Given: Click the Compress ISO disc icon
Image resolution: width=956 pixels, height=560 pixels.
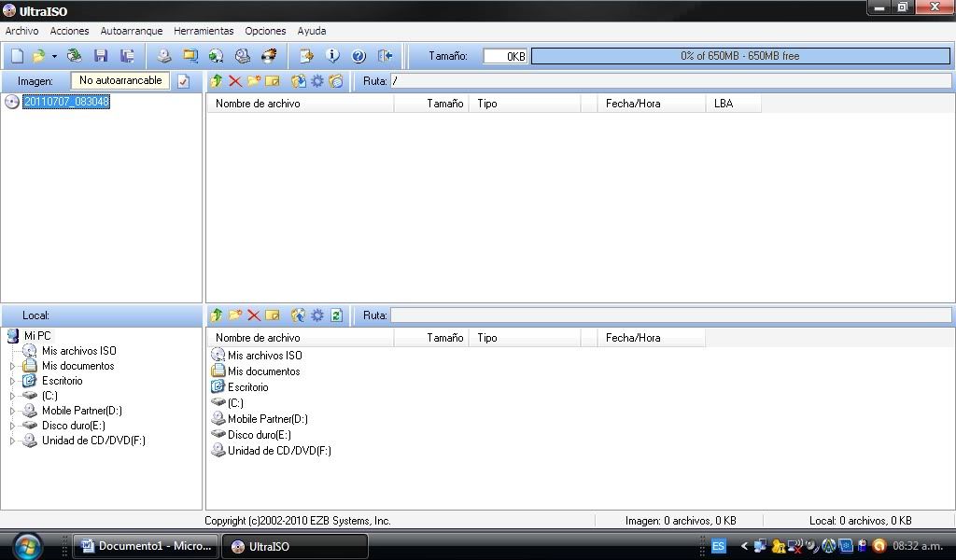Looking at the screenshot, I should coord(216,56).
